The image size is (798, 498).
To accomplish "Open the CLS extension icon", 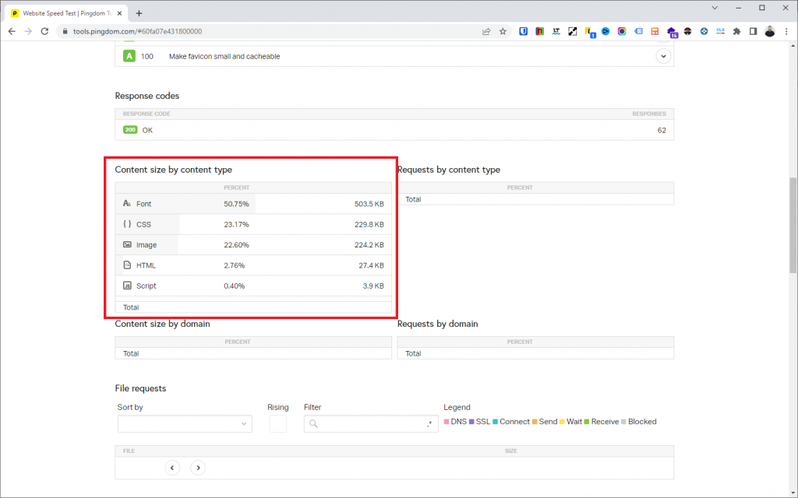I will coord(720,31).
